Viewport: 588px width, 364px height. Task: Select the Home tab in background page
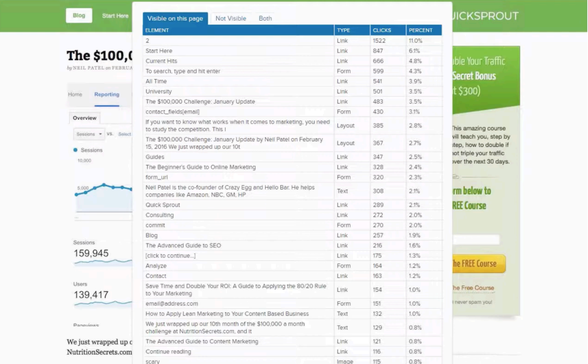[x=75, y=94]
